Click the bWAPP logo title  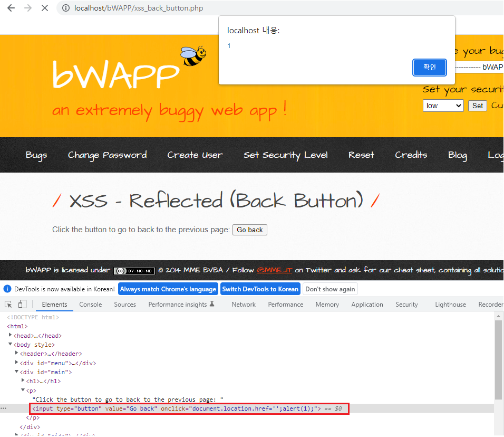[x=116, y=74]
